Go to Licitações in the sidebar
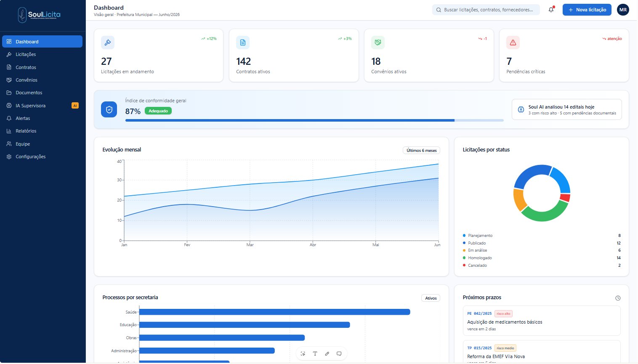The width and height of the screenshot is (638, 364). click(x=42, y=54)
